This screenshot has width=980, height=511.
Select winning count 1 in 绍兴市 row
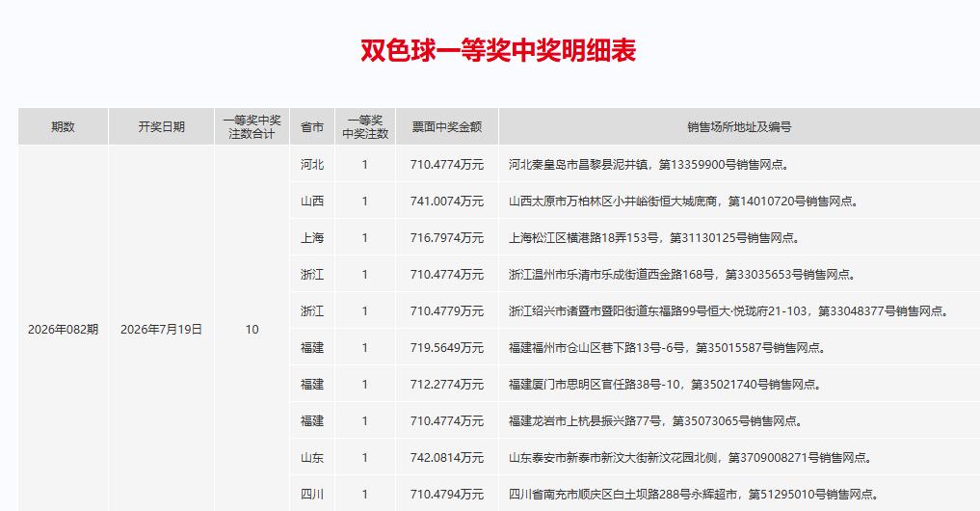pos(365,310)
